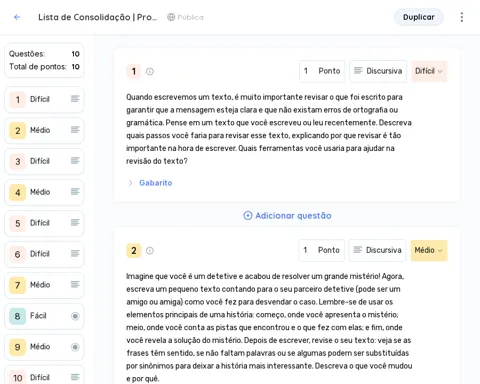Click the discursive lines icon in sidebar row 3
Image resolution: width=480 pixels, height=384 pixels.
[x=75, y=161]
